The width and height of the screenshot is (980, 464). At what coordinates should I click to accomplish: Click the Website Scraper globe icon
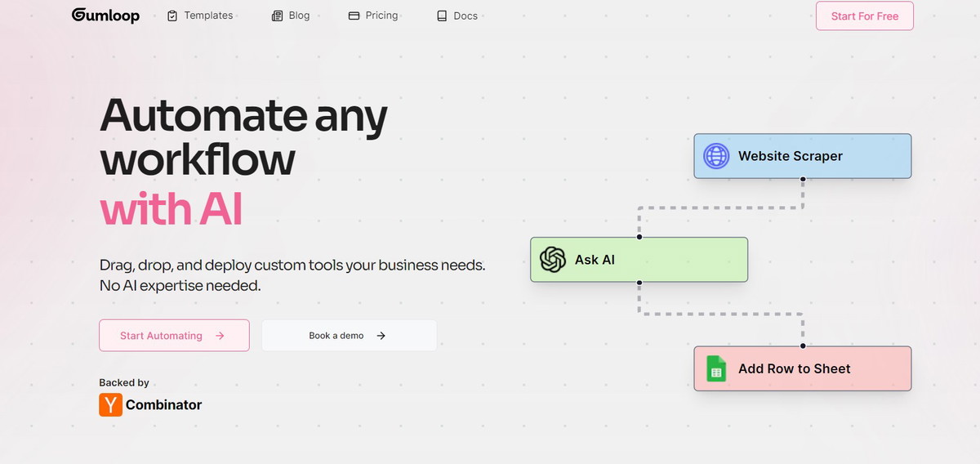pyautogui.click(x=716, y=156)
